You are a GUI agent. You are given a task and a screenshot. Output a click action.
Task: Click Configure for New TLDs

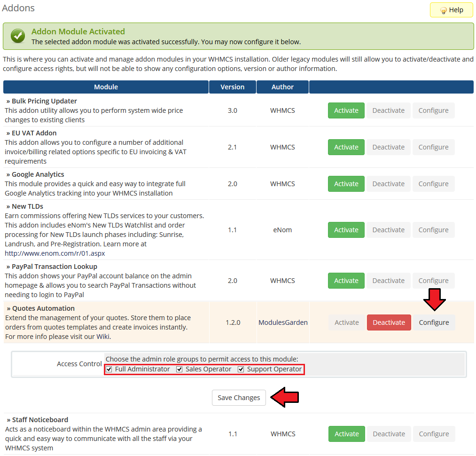coord(433,230)
